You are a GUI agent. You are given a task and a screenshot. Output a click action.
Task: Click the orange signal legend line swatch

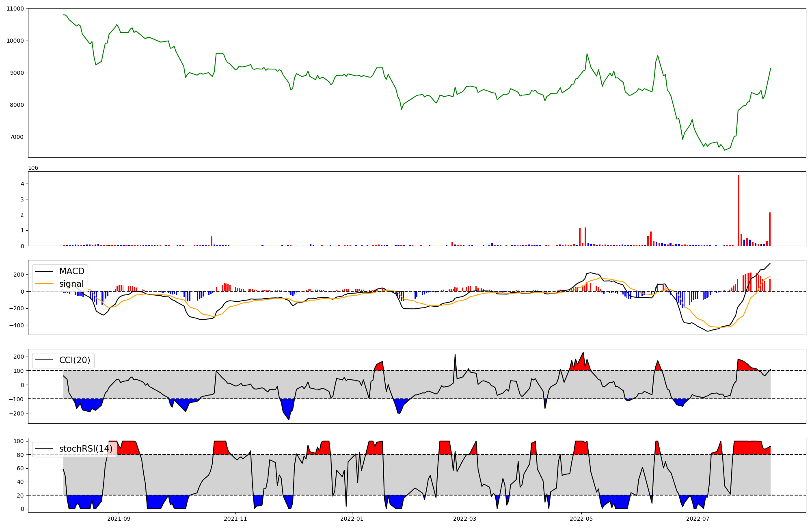point(44,284)
